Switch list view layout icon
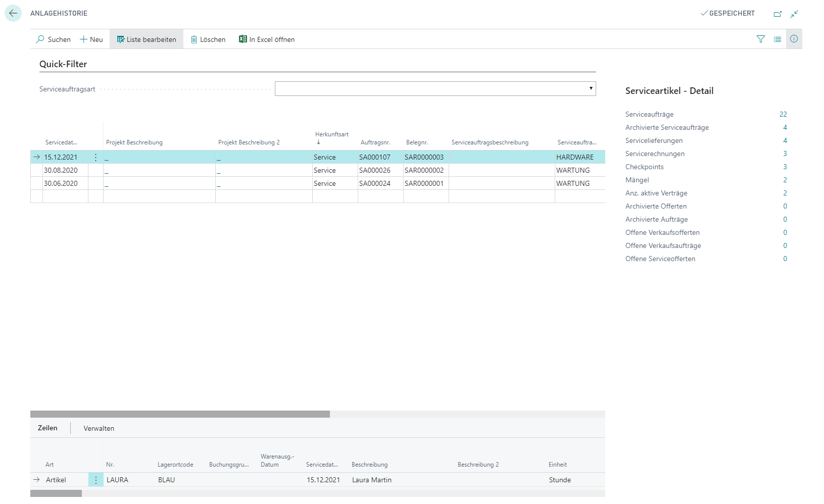This screenshot has height=504, width=824. [x=778, y=39]
